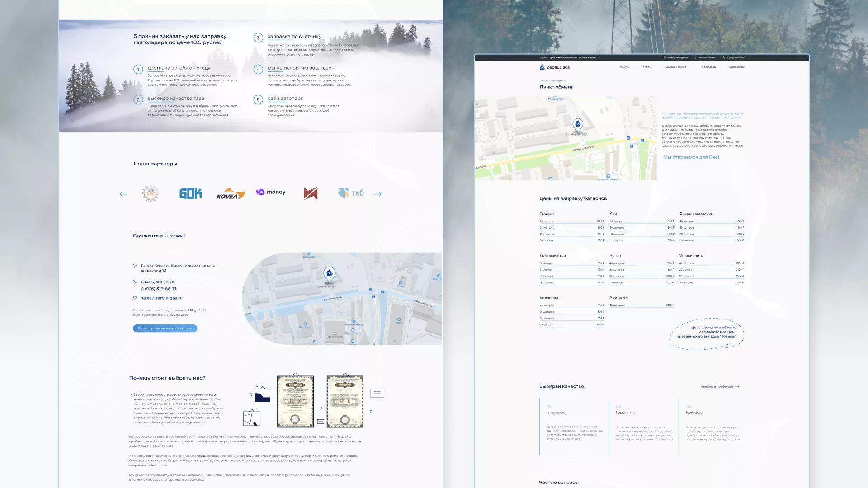Go to Пункты обмена in navigation
The width and height of the screenshot is (868, 488).
tap(675, 67)
